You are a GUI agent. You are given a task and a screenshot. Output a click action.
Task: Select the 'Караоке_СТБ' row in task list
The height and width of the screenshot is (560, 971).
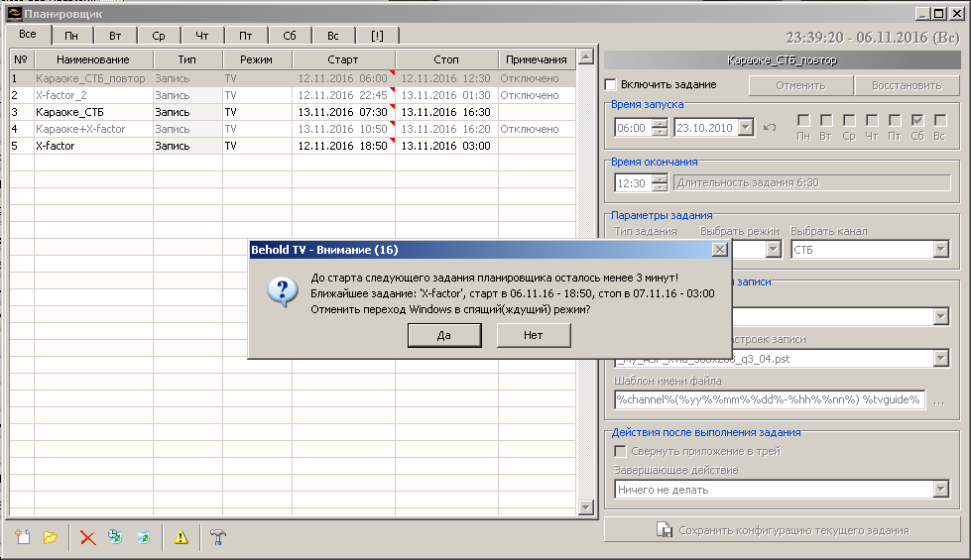click(69, 112)
